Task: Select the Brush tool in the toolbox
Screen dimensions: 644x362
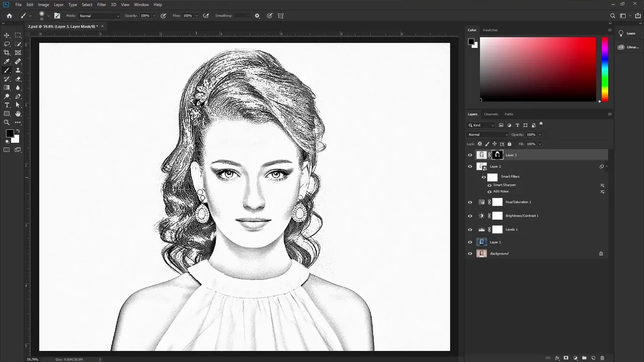Action: click(7, 70)
